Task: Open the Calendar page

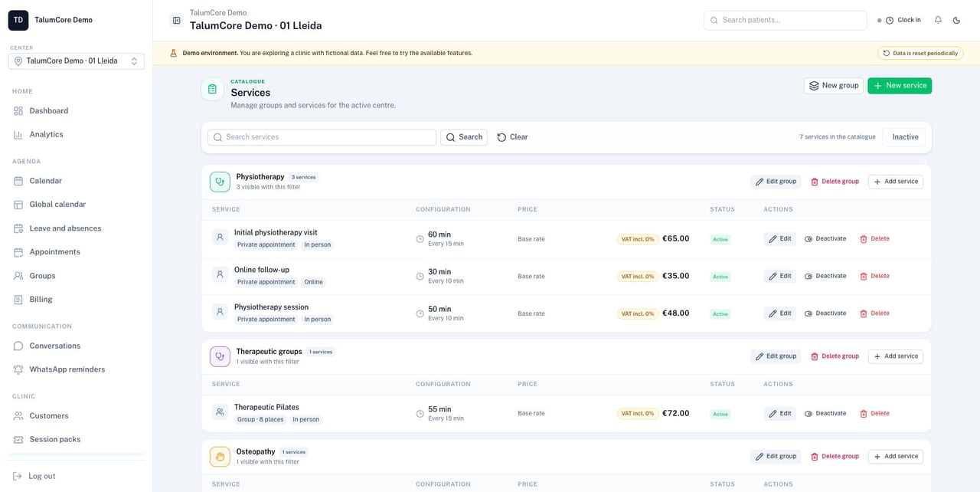Action: click(45, 181)
